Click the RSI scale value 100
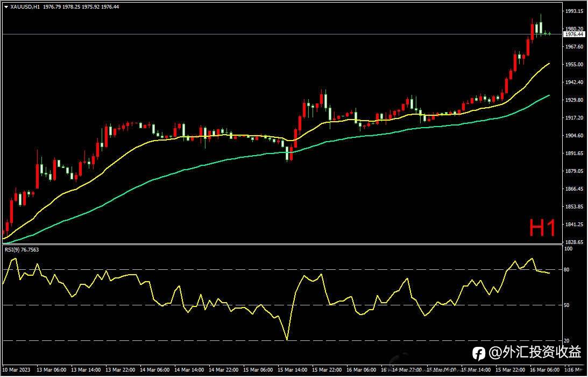588x377 pixels. [569, 249]
